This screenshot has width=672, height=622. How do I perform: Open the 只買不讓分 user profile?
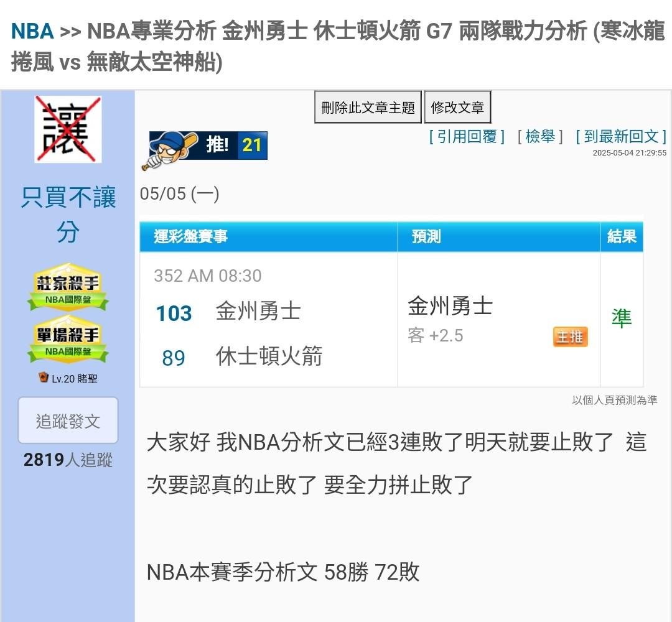68,215
